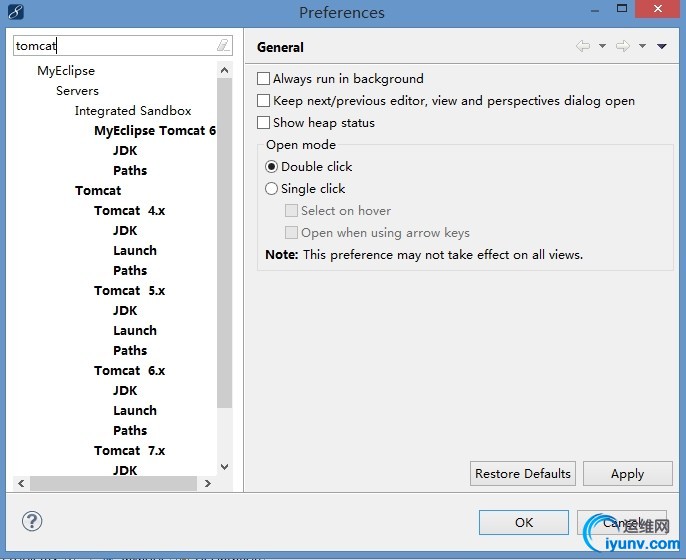The width and height of the screenshot is (686, 560).
Task: Minimize the Preferences window
Action: (x=595, y=10)
